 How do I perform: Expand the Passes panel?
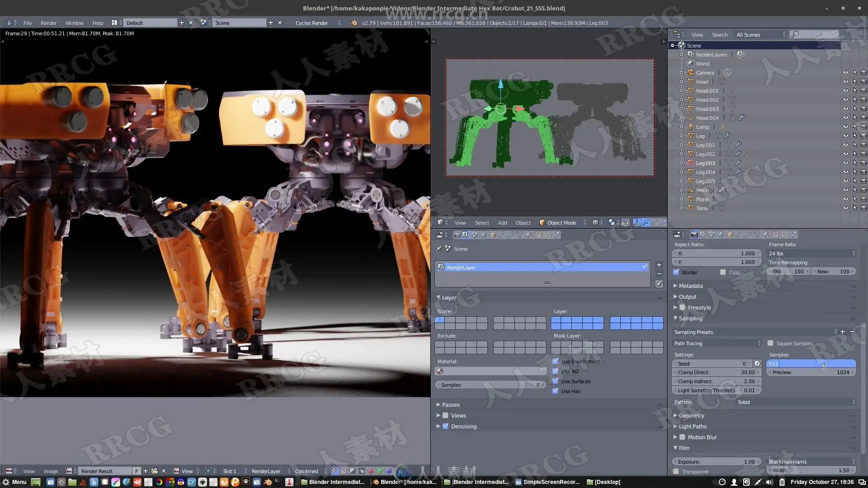pyautogui.click(x=450, y=405)
